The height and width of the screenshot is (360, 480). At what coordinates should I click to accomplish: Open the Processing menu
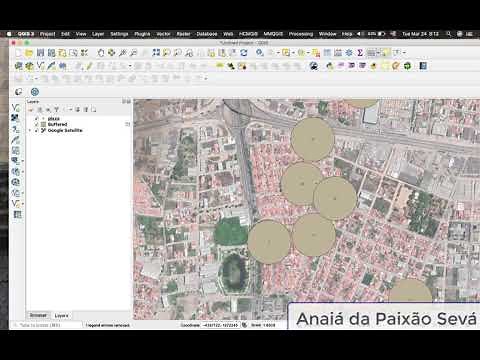[x=301, y=34]
